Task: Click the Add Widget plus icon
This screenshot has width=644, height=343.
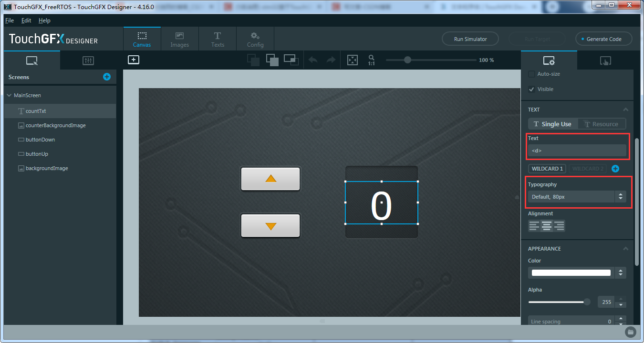Action: (x=133, y=60)
